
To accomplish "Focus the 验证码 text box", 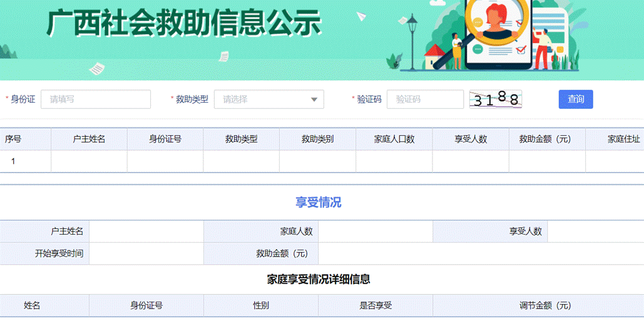I will pyautogui.click(x=425, y=99).
